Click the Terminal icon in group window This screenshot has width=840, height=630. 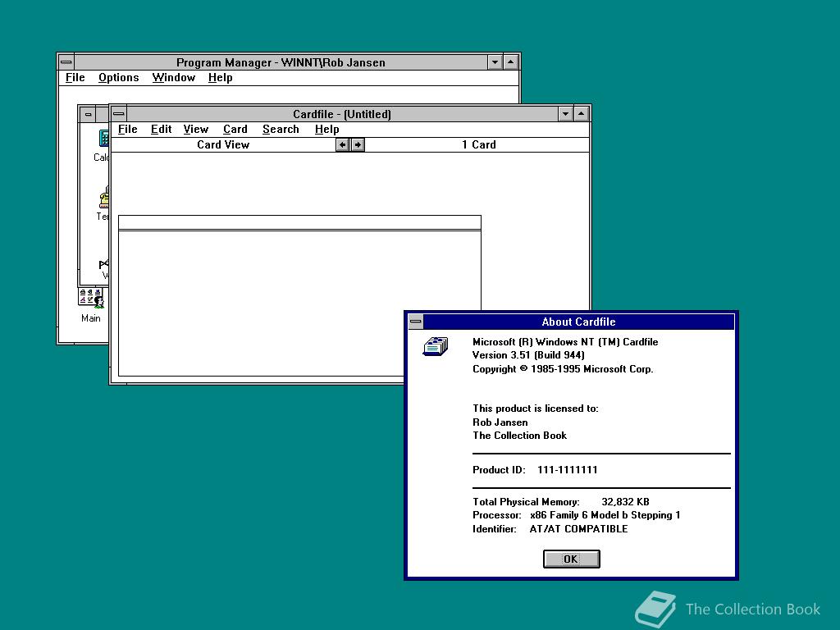coord(104,199)
